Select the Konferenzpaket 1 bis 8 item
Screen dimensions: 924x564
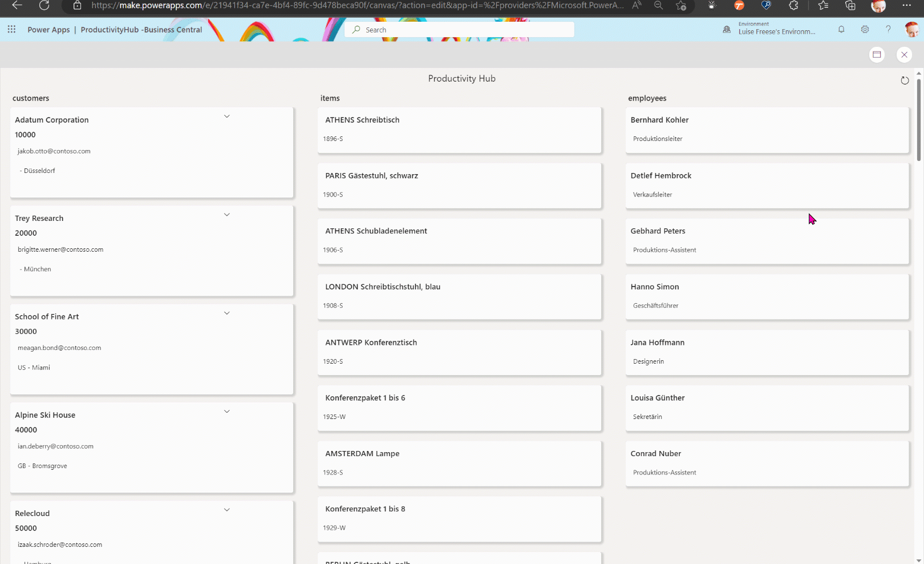coord(460,519)
